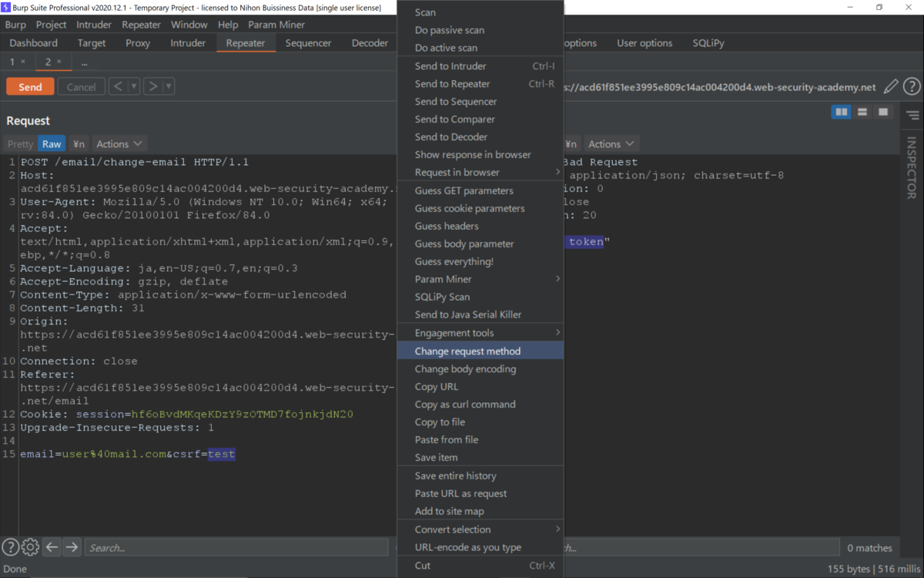924x578 pixels.
Task: Toggle the Inspector panel hamburger icon
Action: [x=912, y=116]
